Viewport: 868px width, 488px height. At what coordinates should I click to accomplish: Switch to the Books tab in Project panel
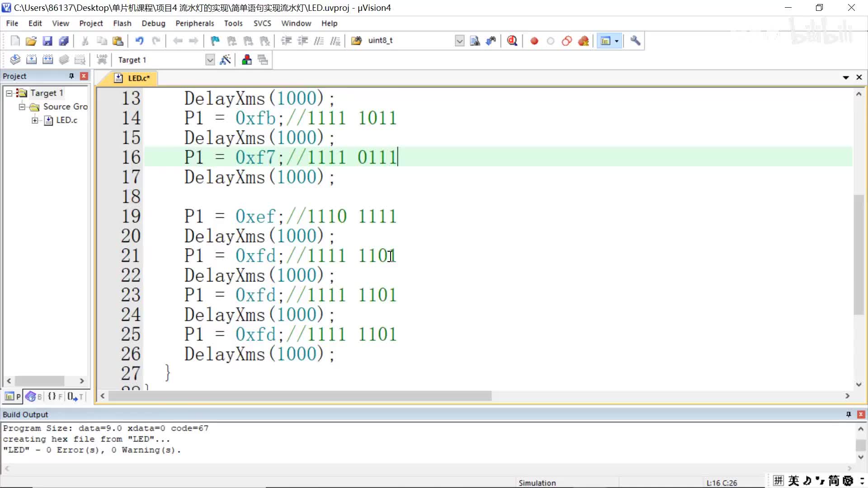(34, 396)
